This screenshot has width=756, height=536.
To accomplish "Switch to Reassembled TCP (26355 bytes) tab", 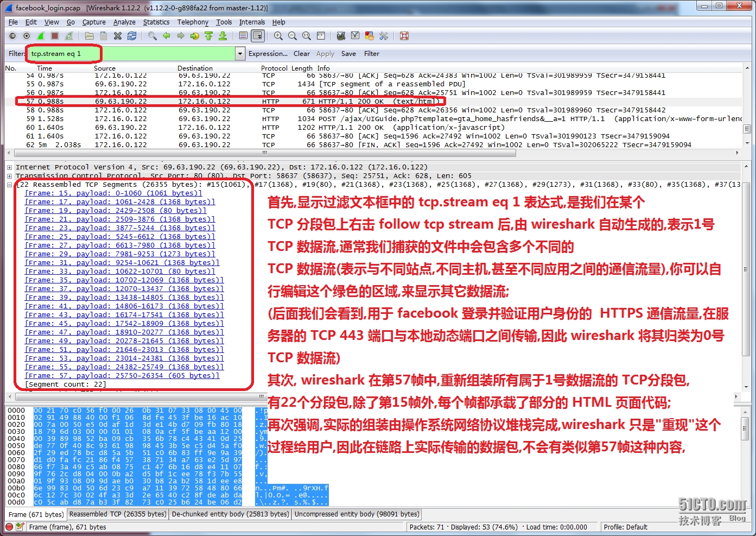I will point(118,514).
